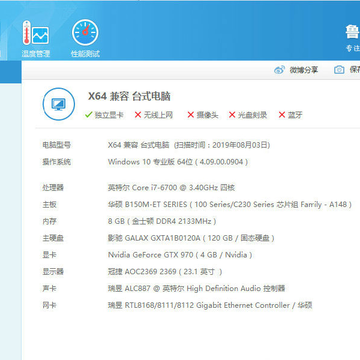
Task: Click the GALAX GXTA1B0120A disk value
Action: (191, 238)
